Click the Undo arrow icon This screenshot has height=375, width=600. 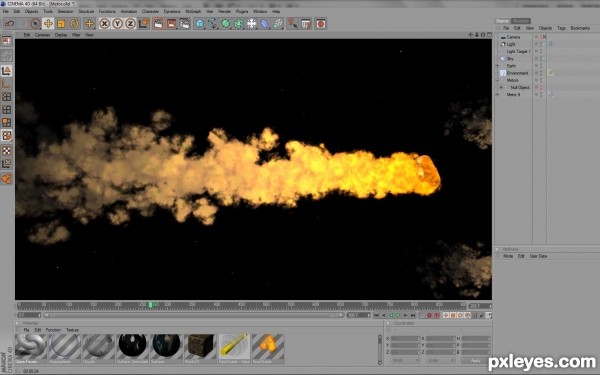[10, 24]
